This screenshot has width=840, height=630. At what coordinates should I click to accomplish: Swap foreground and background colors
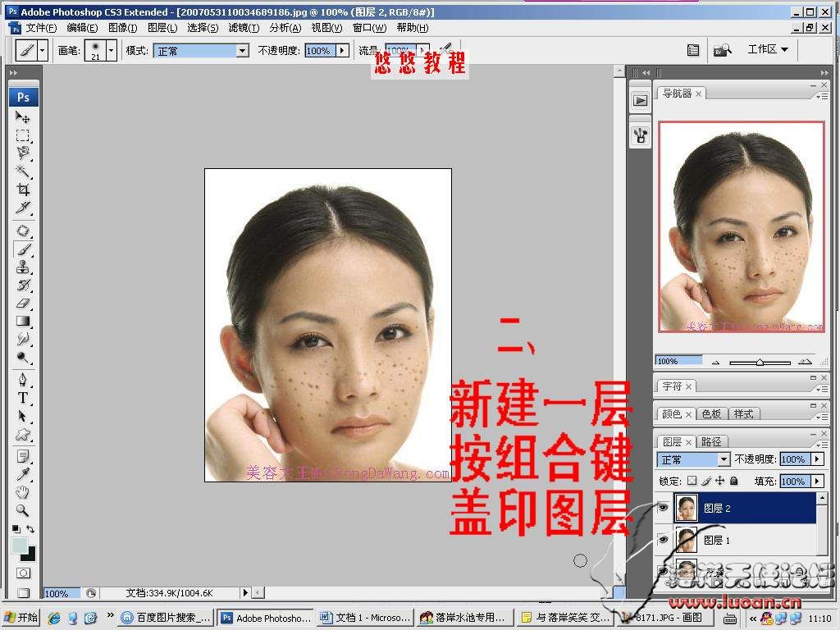click(x=30, y=529)
